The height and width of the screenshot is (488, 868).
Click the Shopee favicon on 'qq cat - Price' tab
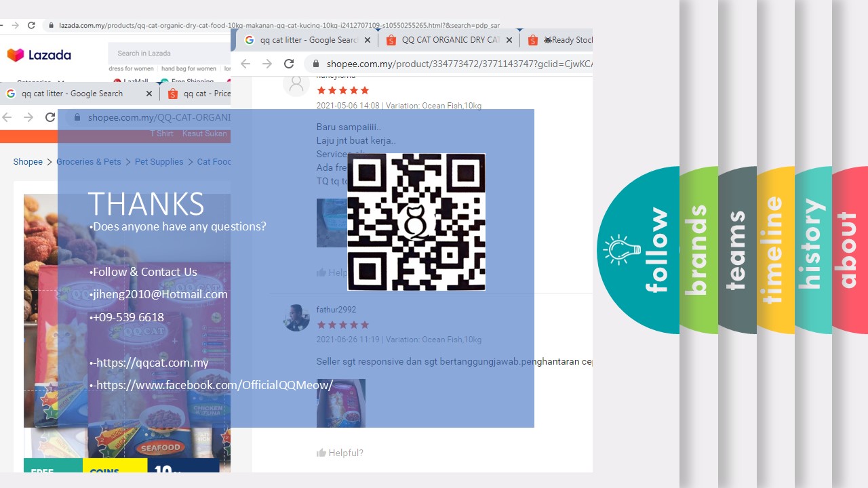[x=172, y=94]
